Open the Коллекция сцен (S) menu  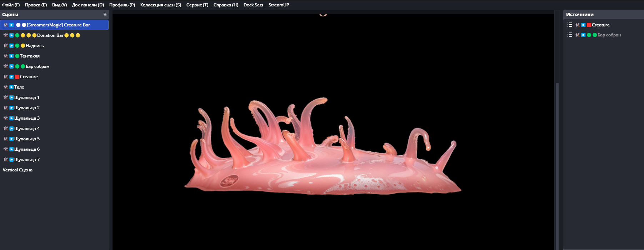[x=160, y=5]
